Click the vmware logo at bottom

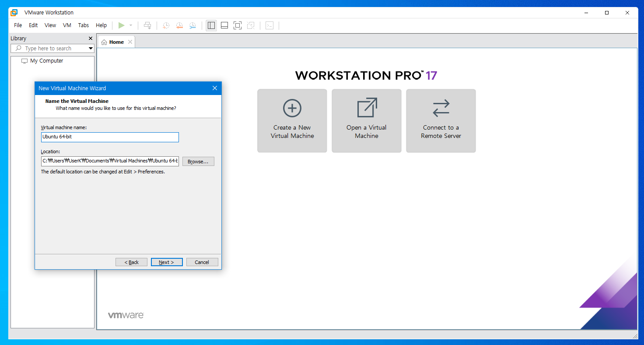tap(126, 315)
